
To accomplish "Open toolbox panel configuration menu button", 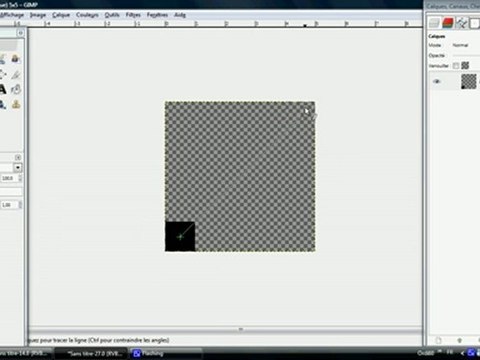I will pos(20,33).
